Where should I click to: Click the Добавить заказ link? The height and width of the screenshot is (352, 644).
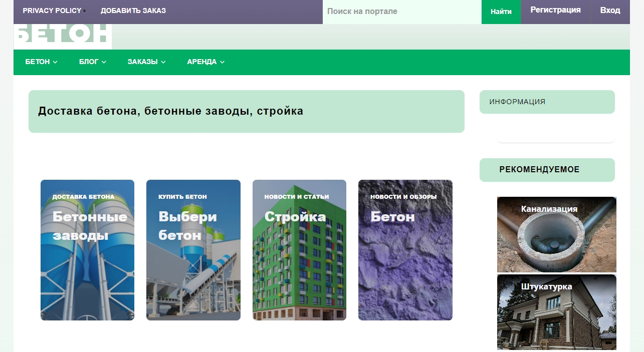pos(133,11)
